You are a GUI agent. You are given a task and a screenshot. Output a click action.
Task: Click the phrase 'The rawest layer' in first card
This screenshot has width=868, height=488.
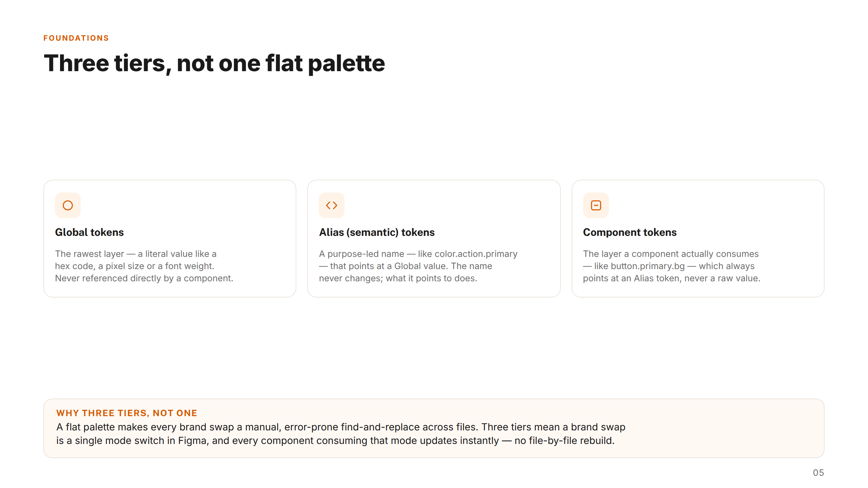[x=90, y=254]
